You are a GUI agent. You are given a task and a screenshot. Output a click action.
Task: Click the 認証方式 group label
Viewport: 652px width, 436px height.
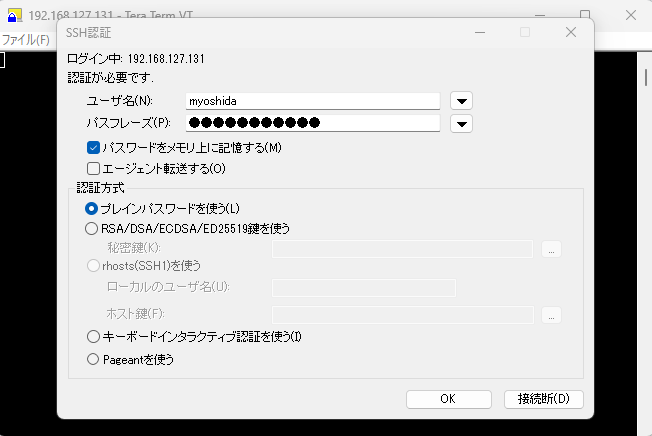pyautogui.click(x=100, y=188)
